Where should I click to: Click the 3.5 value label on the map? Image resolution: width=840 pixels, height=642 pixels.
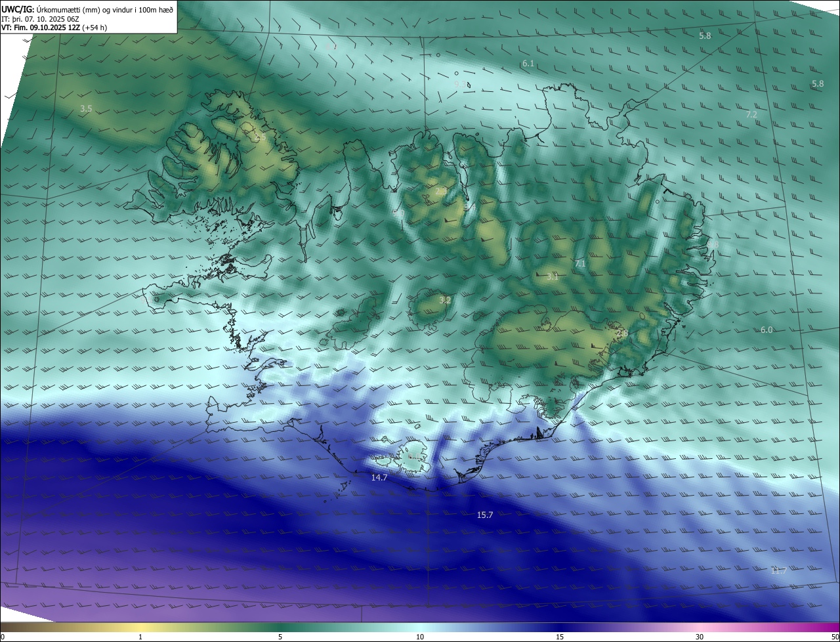coord(86,109)
